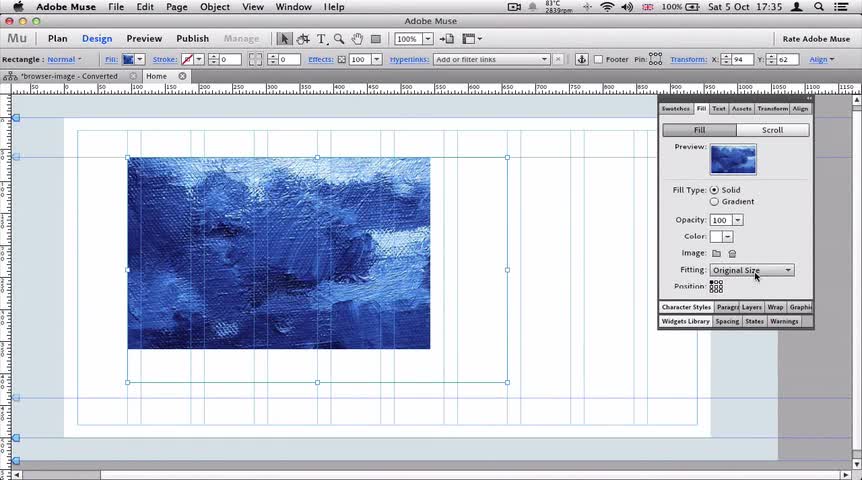Viewport: 862px width, 480px height.
Task: Switch to Plan view
Action: click(x=58, y=38)
